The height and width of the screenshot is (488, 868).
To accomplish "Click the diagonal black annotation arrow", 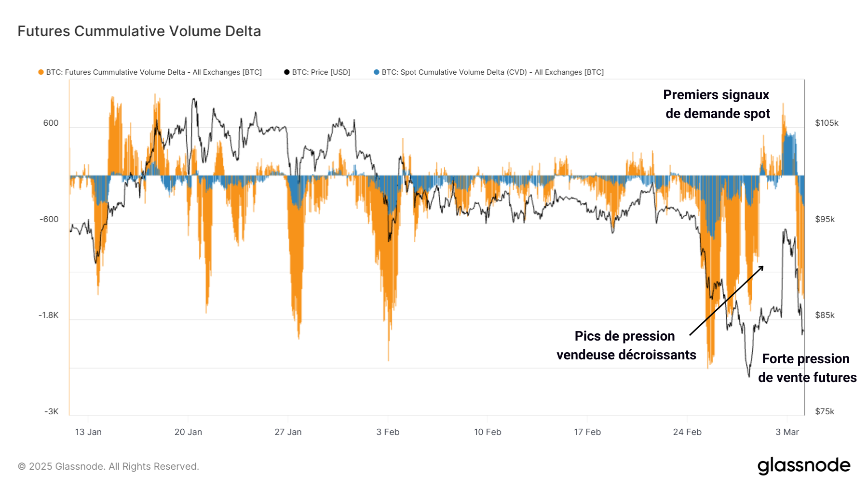I will pyautogui.click(x=726, y=300).
